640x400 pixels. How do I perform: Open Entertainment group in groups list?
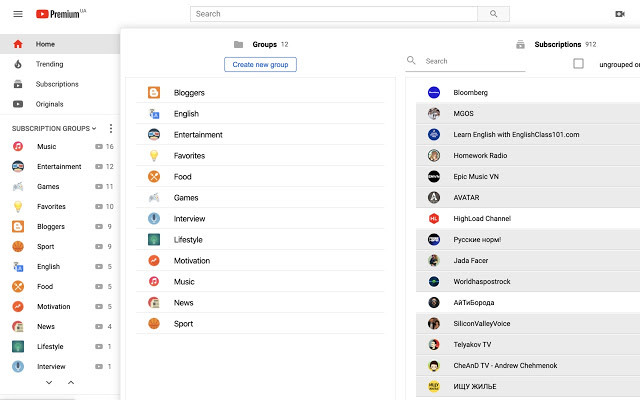[260, 135]
